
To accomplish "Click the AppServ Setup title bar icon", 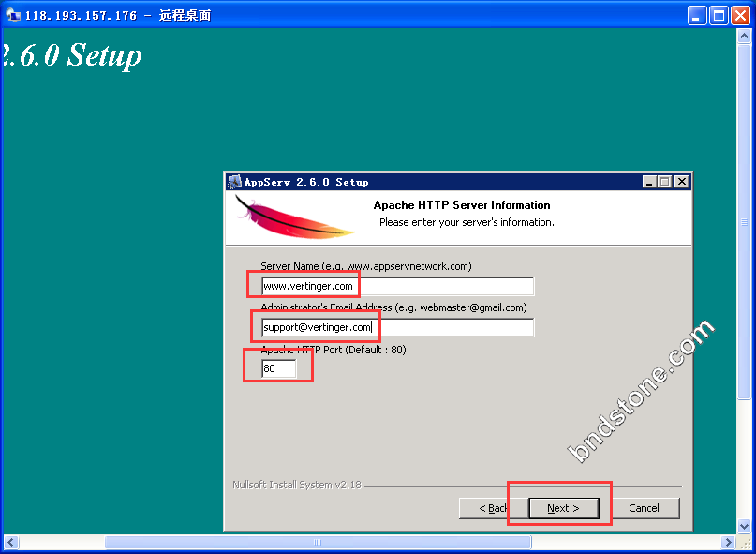I will [235, 182].
